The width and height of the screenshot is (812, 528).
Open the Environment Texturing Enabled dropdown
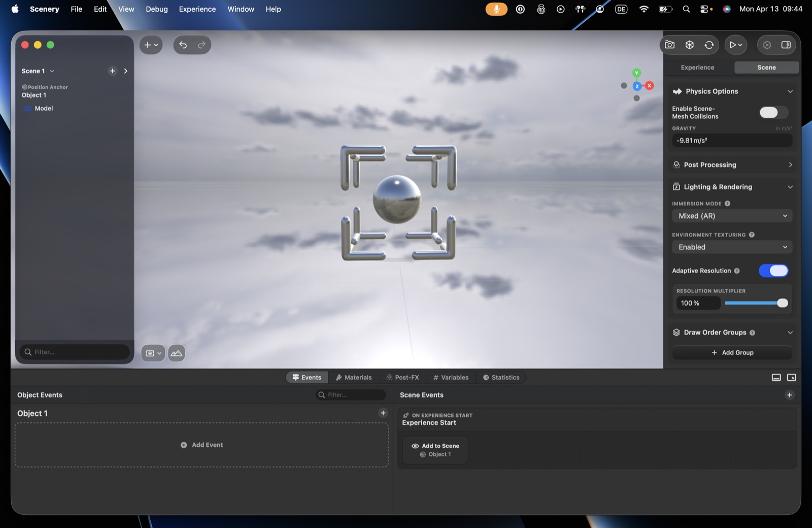coord(732,247)
